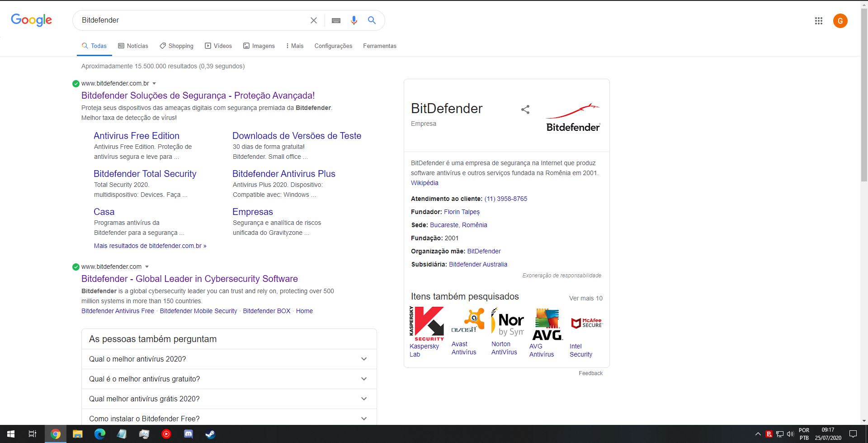Expand 'Qual o melhor antivírus 2020?' question
The image size is (868, 443).
[x=229, y=359]
